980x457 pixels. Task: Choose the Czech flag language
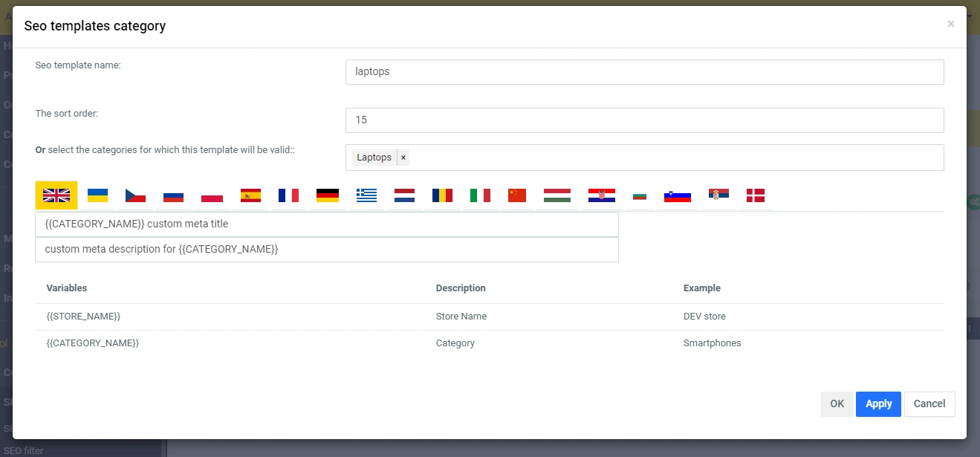[135, 195]
